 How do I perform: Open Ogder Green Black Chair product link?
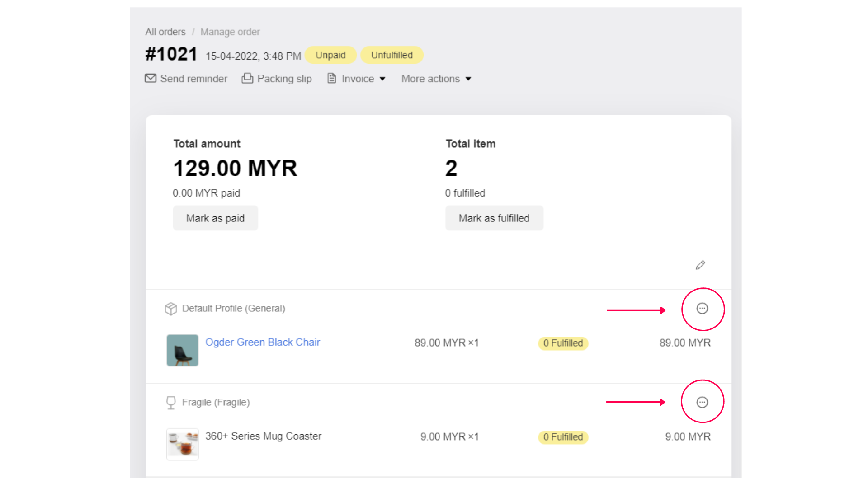(263, 342)
